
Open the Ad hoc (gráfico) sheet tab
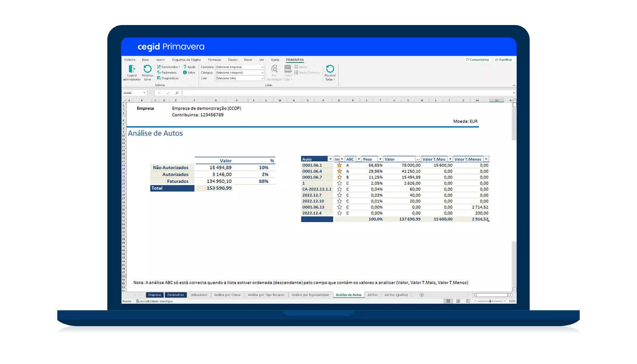396,295
